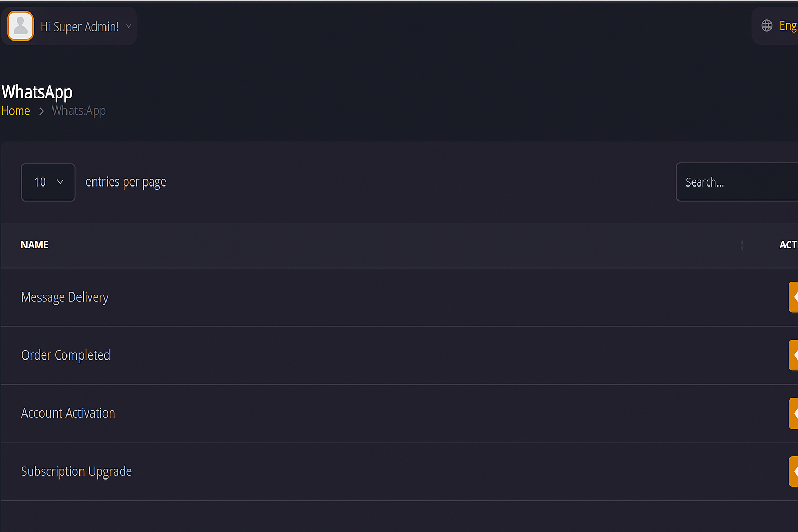Click the Super Admin profile avatar
Image resolution: width=798 pixels, height=532 pixels.
click(21, 26)
